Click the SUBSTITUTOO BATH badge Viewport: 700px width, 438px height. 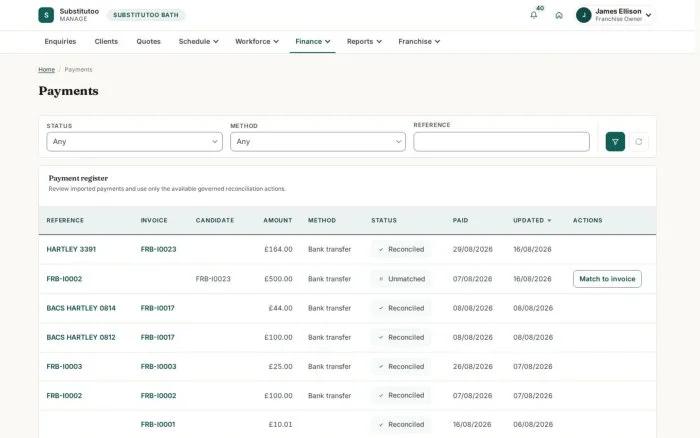coord(146,15)
